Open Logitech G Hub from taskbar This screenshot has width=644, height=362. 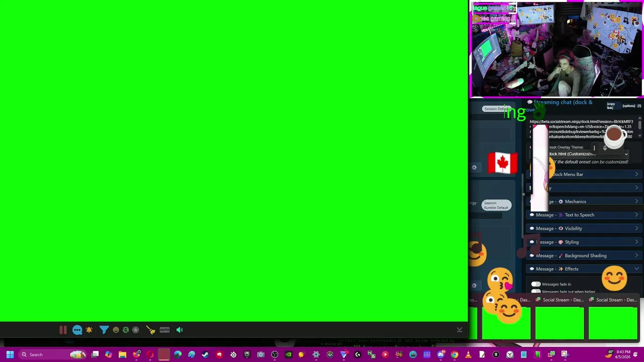(358, 354)
